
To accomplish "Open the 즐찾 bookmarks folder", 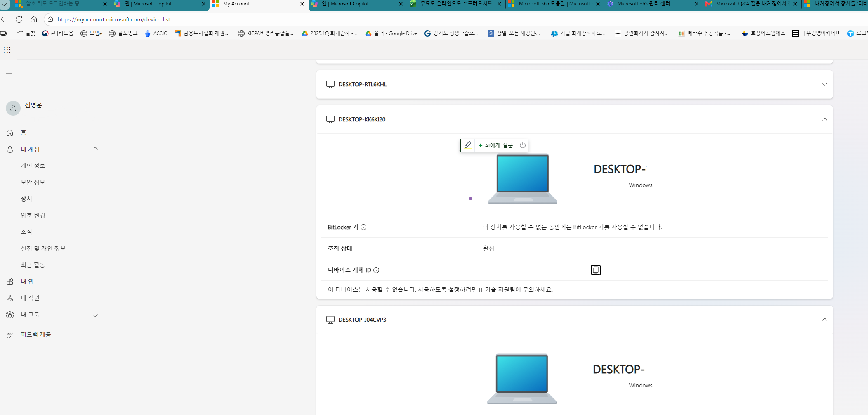I will pyautogui.click(x=26, y=33).
